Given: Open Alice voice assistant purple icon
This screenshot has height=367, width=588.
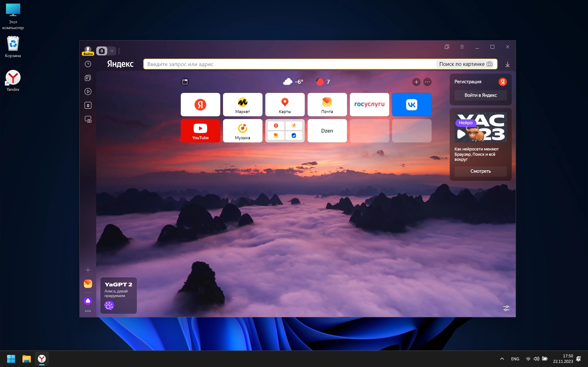Looking at the screenshot, I should tap(88, 301).
